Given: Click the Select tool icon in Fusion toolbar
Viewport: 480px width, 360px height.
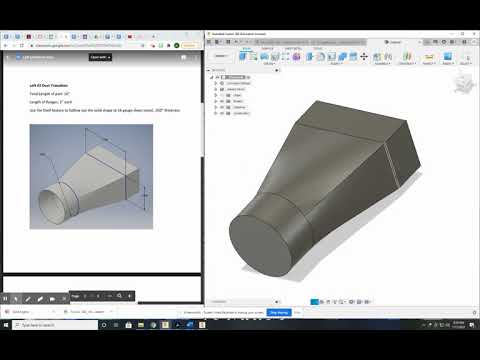Looking at the screenshot, I should point(467,57).
